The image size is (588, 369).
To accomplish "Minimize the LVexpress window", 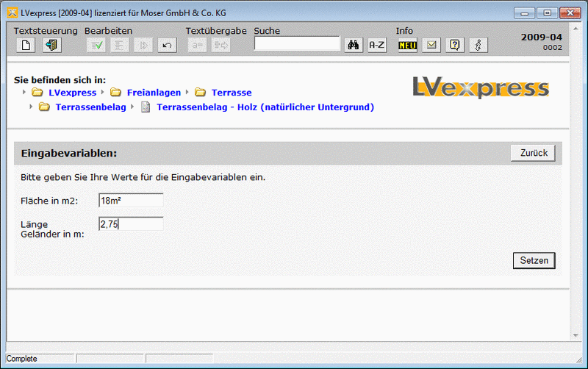I will (x=524, y=13).
